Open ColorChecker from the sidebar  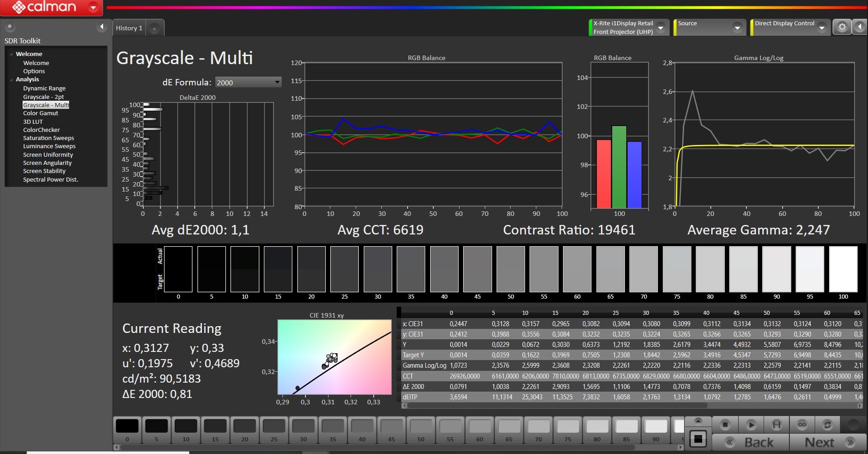pyautogui.click(x=42, y=130)
